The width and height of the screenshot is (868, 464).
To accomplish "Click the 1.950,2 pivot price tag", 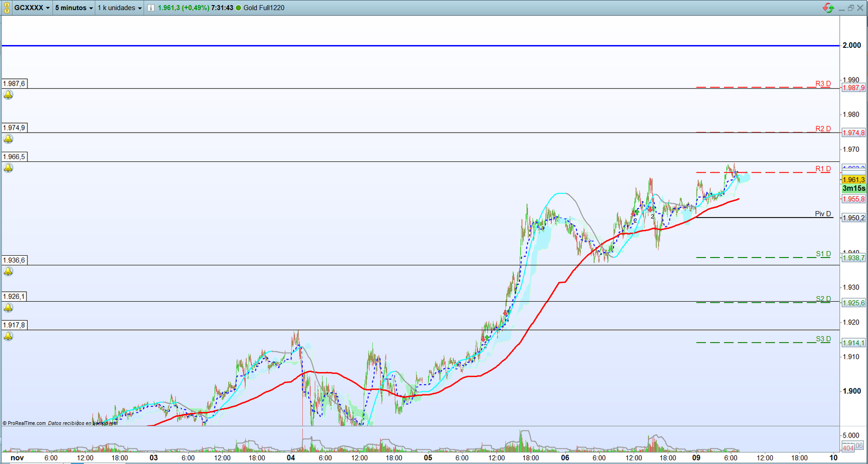I will click(854, 218).
